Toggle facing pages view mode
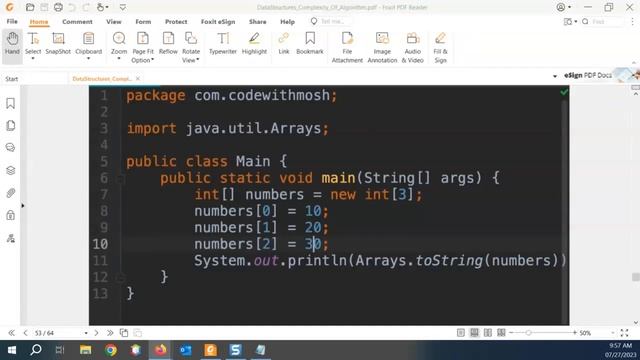 pos(488,333)
